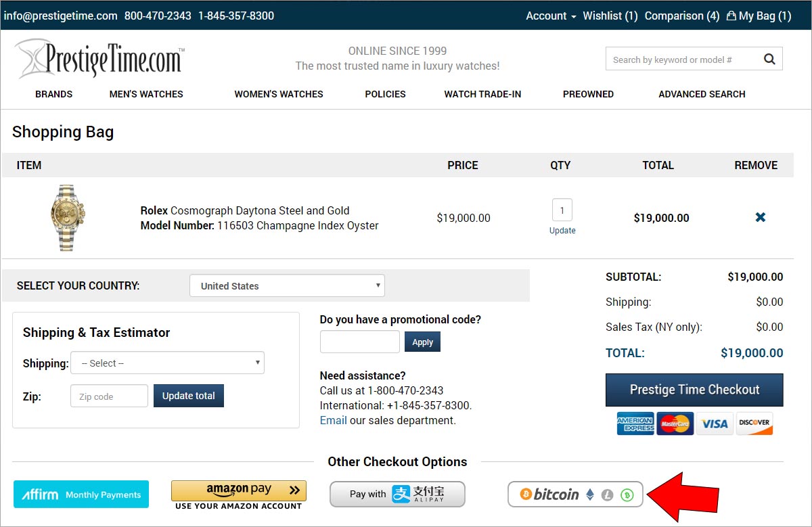812x527 pixels.
Task: Click phone number 800-470-2343 in top bar
Action: [x=158, y=16]
